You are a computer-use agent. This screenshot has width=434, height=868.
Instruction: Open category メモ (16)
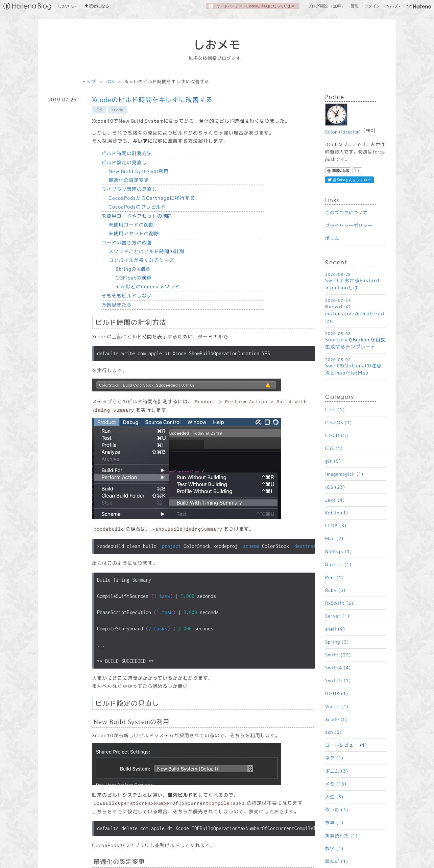[336, 784]
